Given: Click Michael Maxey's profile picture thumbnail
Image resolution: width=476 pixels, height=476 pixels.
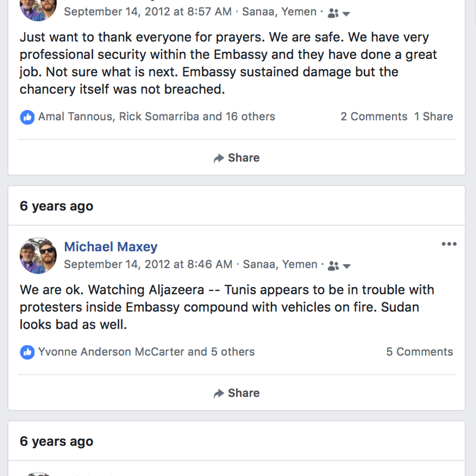Looking at the screenshot, I should click(x=38, y=255).
